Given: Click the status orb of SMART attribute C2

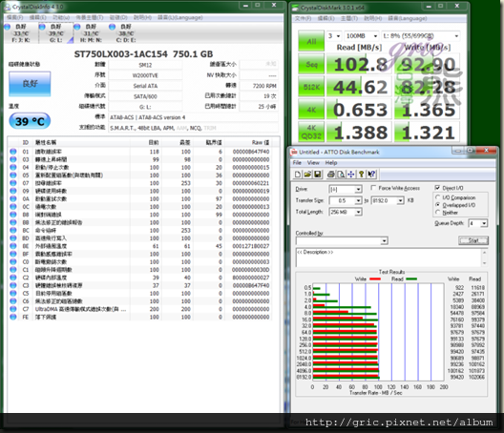Looking at the screenshot, I should coord(13,278).
